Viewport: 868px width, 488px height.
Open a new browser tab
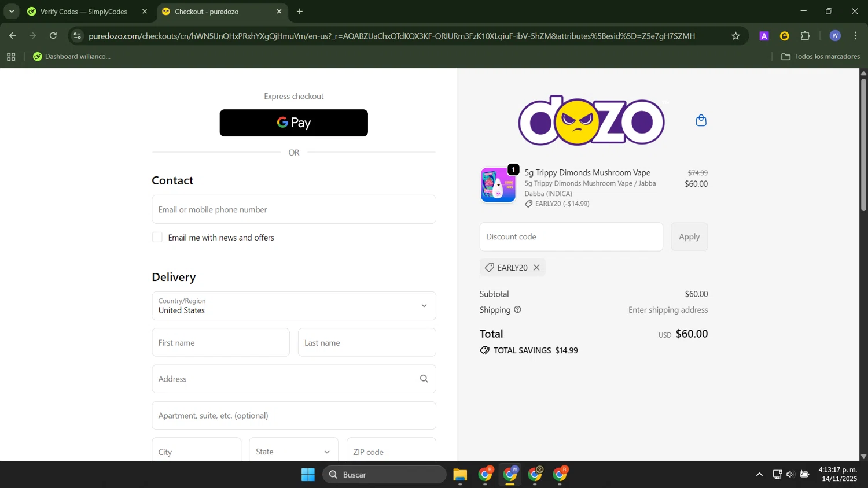click(x=300, y=12)
